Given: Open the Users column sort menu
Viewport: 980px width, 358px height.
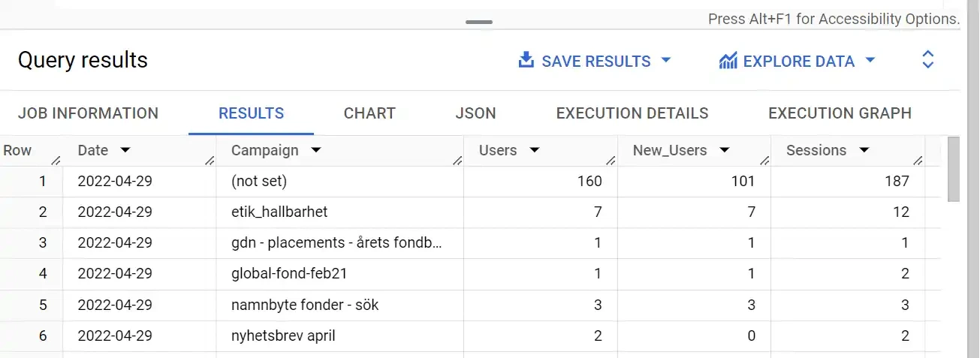Looking at the screenshot, I should pos(535,150).
